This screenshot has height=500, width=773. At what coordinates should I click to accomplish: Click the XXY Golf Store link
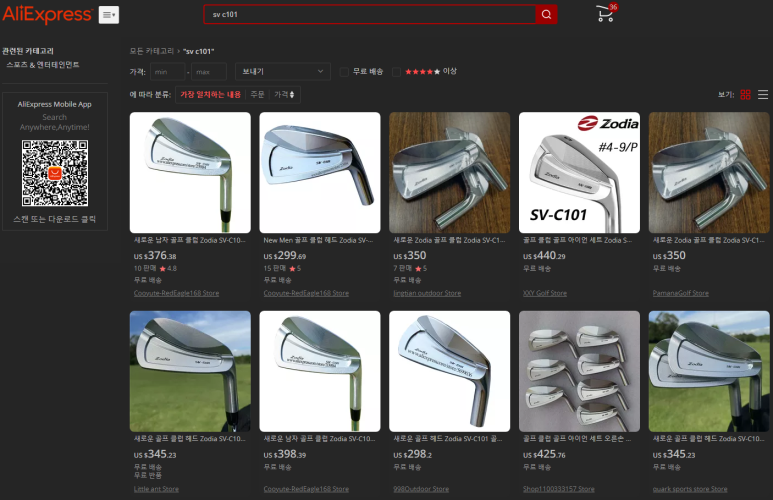click(545, 293)
